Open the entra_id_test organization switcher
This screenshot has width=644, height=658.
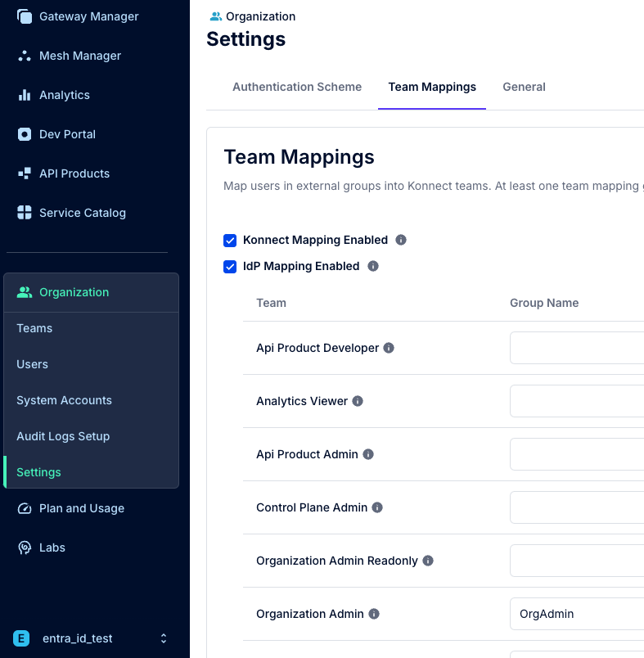[91, 638]
